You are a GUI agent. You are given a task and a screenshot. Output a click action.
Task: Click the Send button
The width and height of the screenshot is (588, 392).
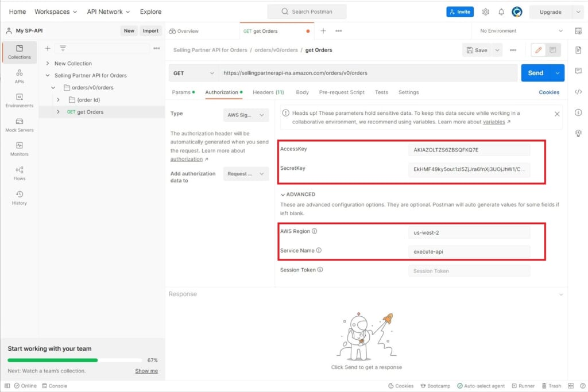tap(536, 73)
